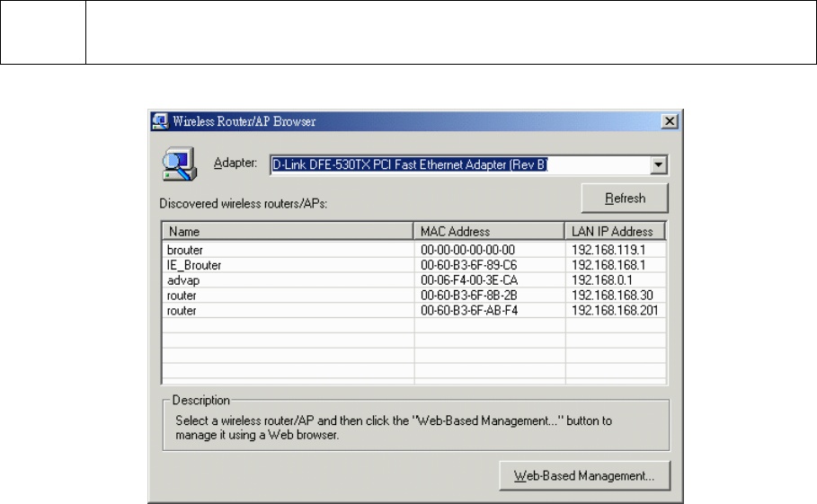Image resolution: width=817 pixels, height=504 pixels.
Task: Click MAC address 00-60-B3-6F-AB-F4
Action: pyautogui.click(x=468, y=311)
